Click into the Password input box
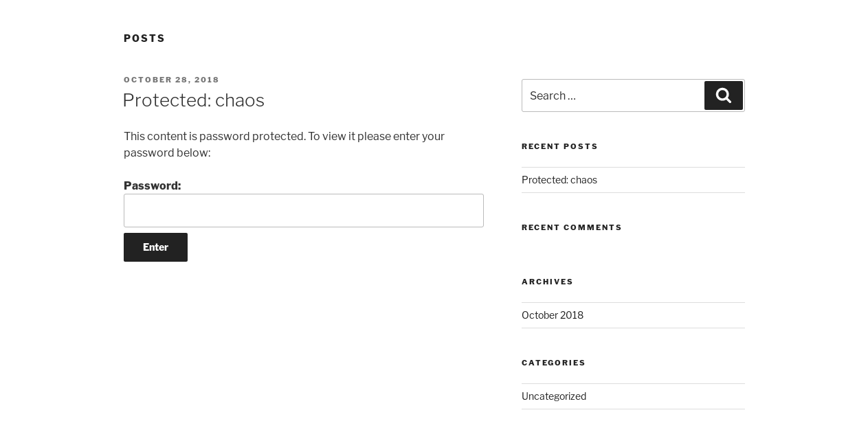 click(x=303, y=210)
